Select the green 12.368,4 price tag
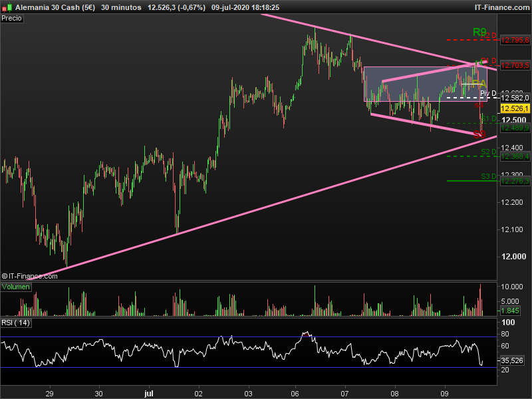Image resolution: width=532 pixels, height=399 pixels. pos(515,156)
